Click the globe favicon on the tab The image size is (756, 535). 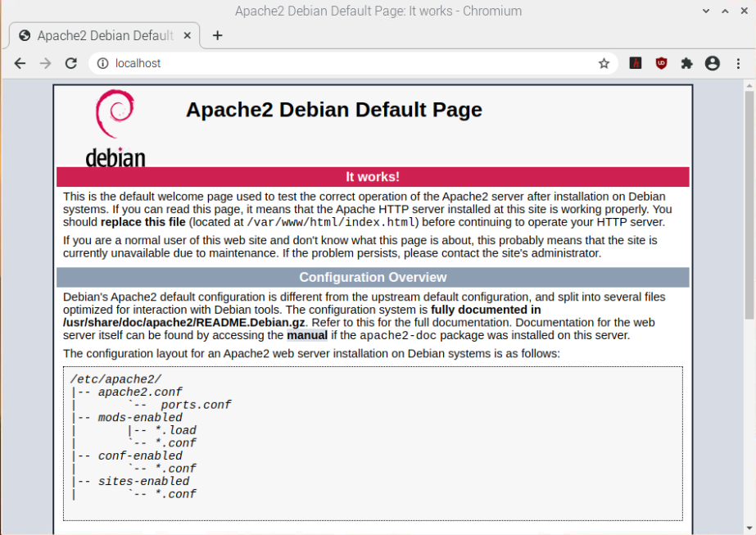coord(25,35)
